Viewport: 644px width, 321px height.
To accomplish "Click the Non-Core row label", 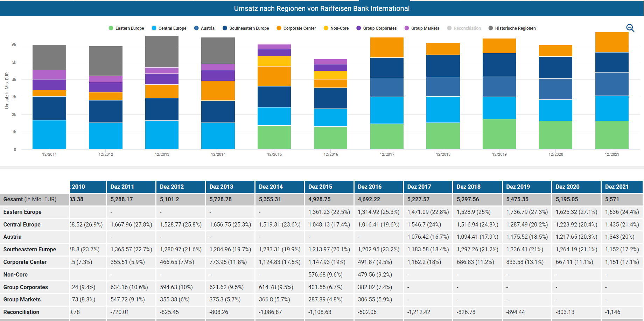I will 16,275.
